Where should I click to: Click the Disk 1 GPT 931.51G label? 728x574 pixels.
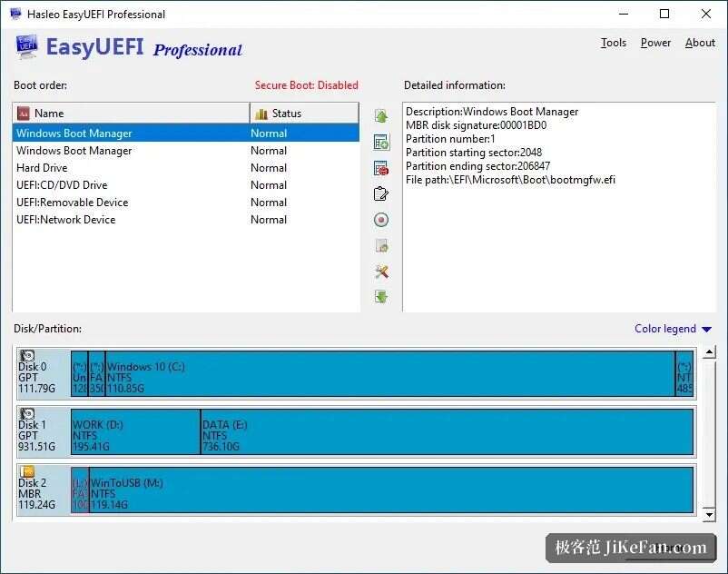(x=36, y=436)
